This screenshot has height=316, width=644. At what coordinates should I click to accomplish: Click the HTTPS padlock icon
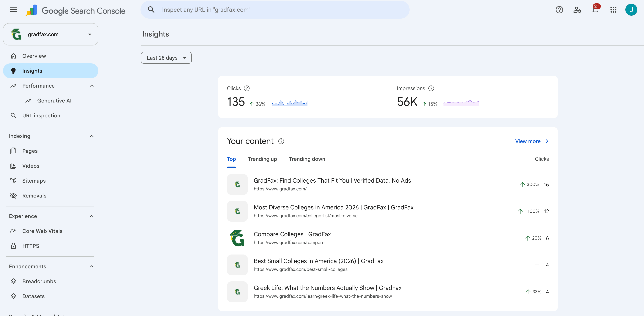pos(13,246)
